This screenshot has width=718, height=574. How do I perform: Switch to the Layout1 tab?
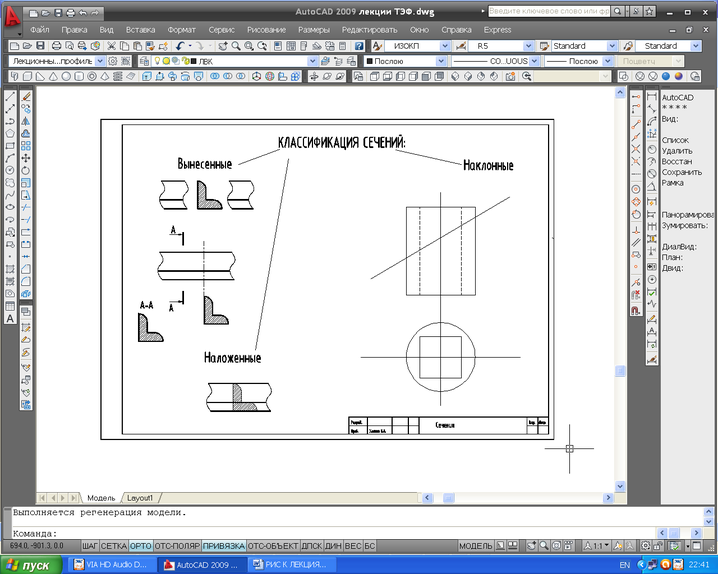pyautogui.click(x=139, y=497)
